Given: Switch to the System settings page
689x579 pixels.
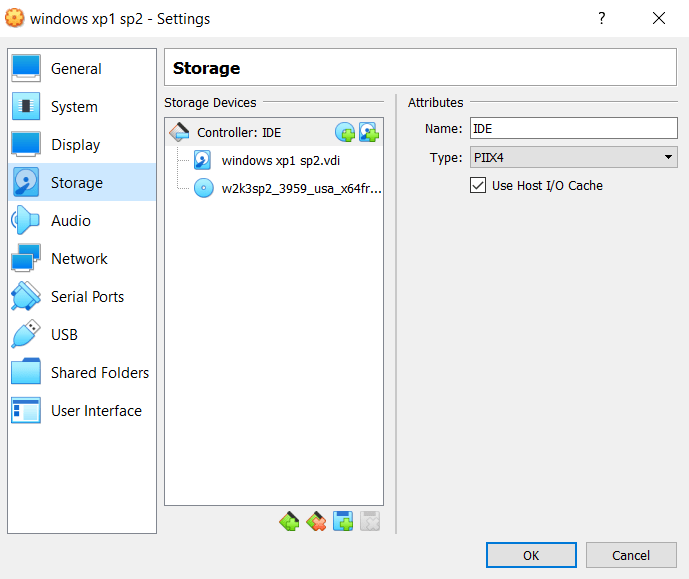Looking at the screenshot, I should pos(82,106).
